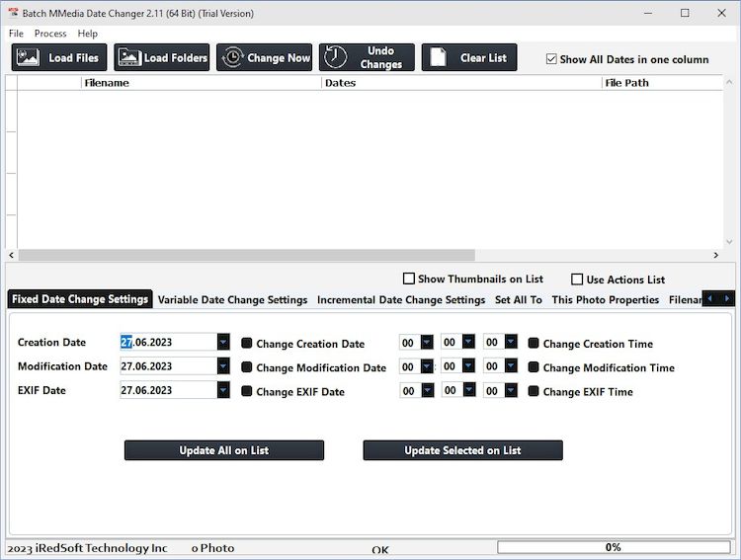Click the Load Files picture icon

click(x=28, y=57)
